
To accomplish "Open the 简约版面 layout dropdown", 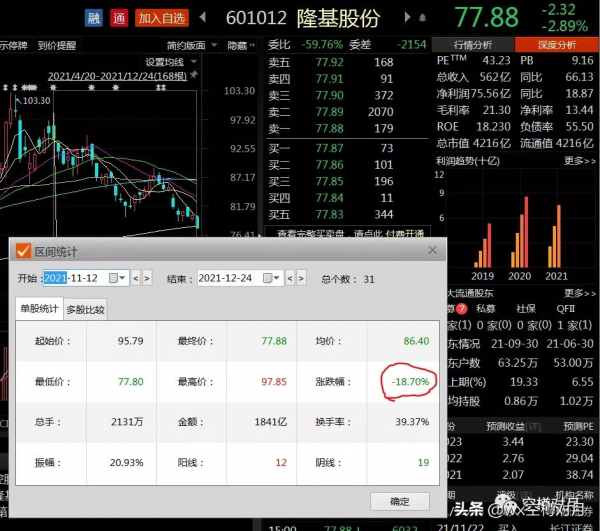I will 191,46.
